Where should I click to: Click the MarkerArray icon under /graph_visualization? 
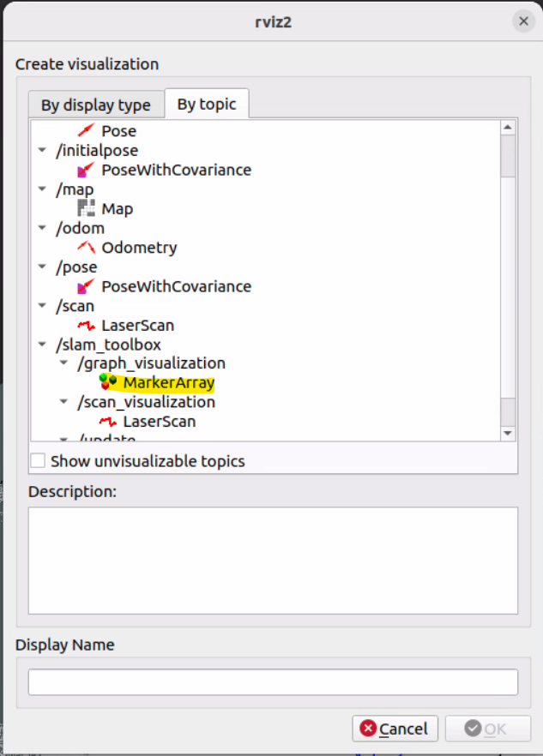(x=108, y=382)
